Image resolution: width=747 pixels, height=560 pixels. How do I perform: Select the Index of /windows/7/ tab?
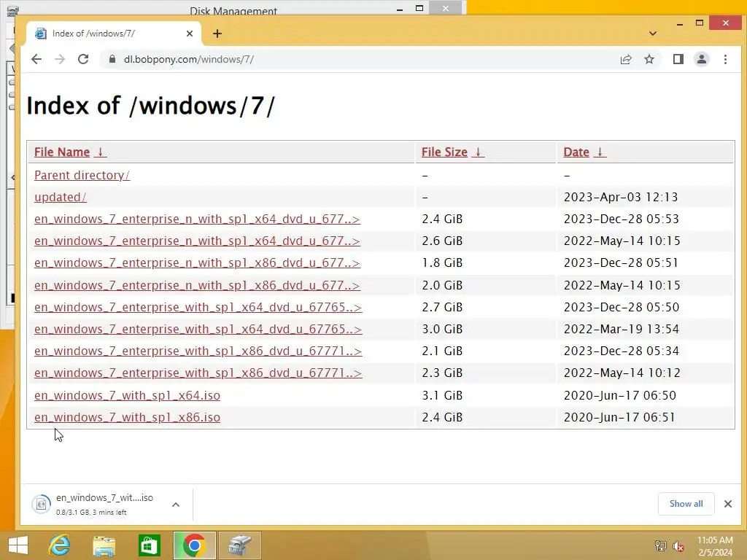coord(114,34)
